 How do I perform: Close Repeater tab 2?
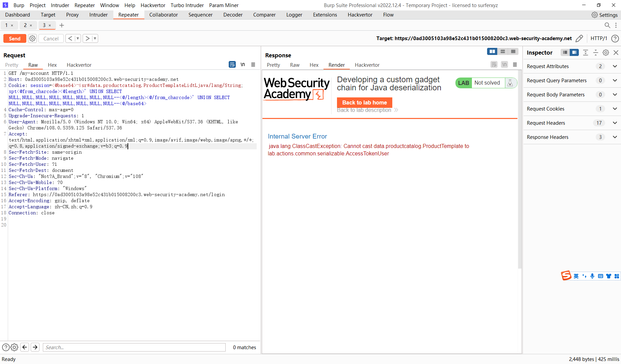[x=31, y=25]
